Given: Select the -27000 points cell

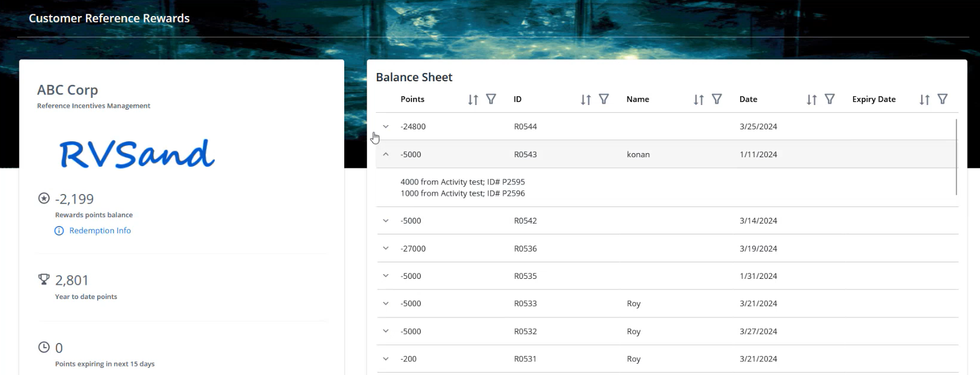Looking at the screenshot, I should click(x=413, y=249).
